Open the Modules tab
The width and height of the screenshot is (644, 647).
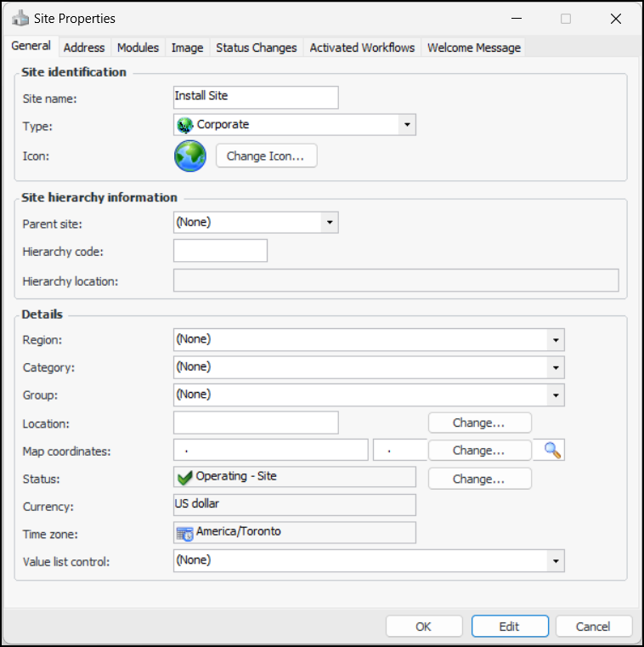(x=138, y=48)
